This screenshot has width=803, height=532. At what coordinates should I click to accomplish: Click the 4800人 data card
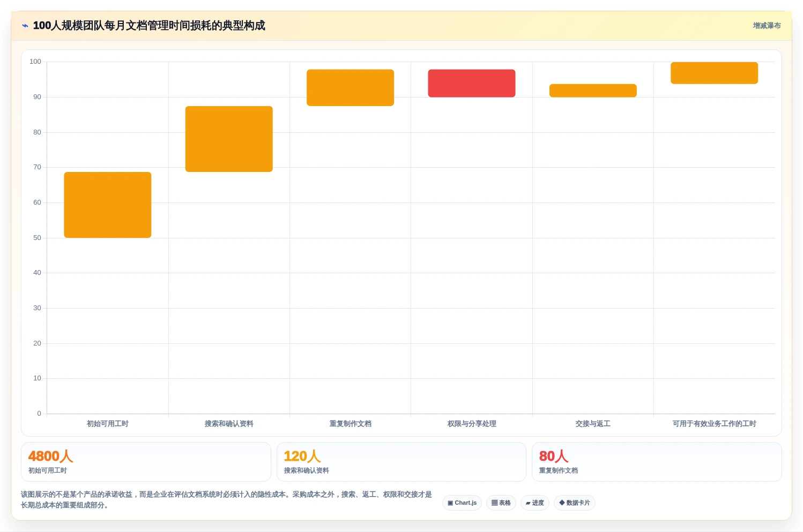(x=146, y=462)
